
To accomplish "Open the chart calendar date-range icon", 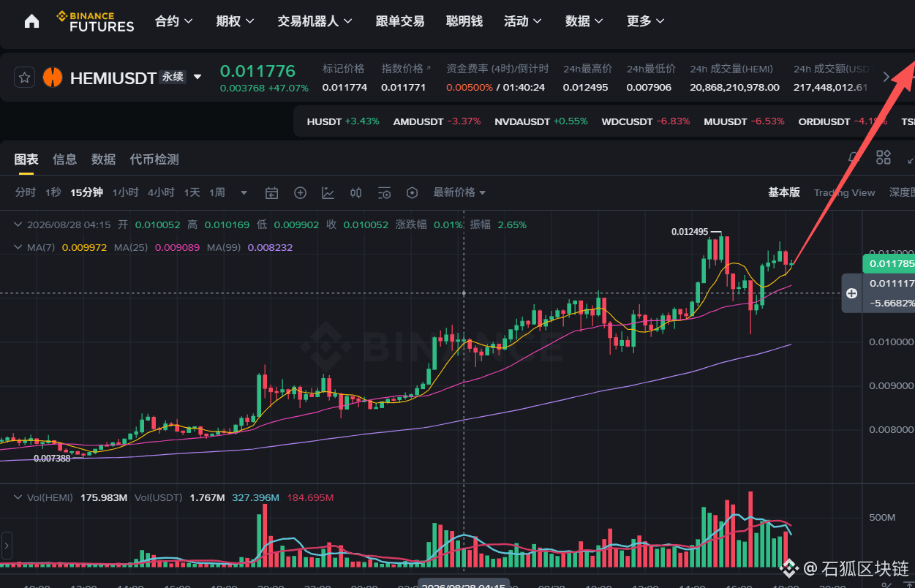I will point(271,192).
